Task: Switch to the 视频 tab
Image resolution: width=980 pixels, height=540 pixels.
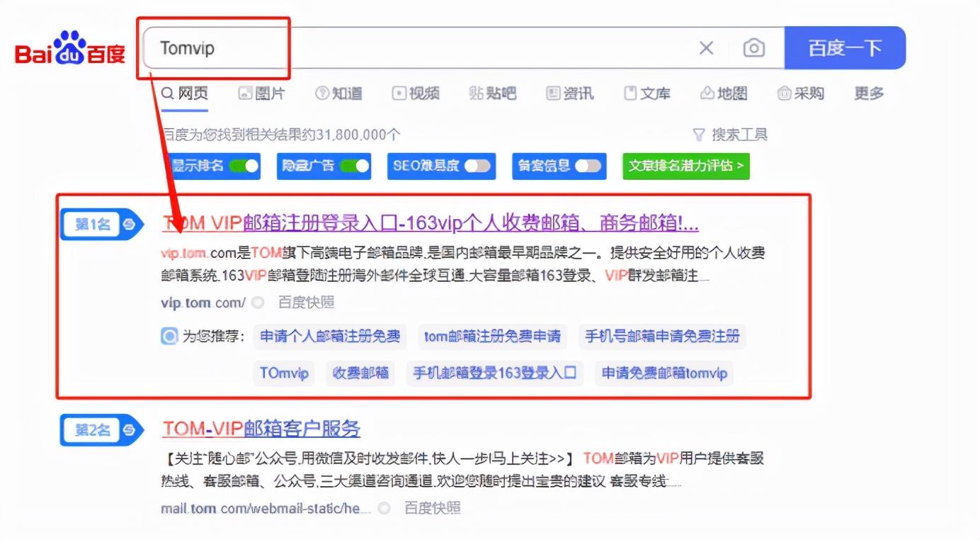Action: 416,93
